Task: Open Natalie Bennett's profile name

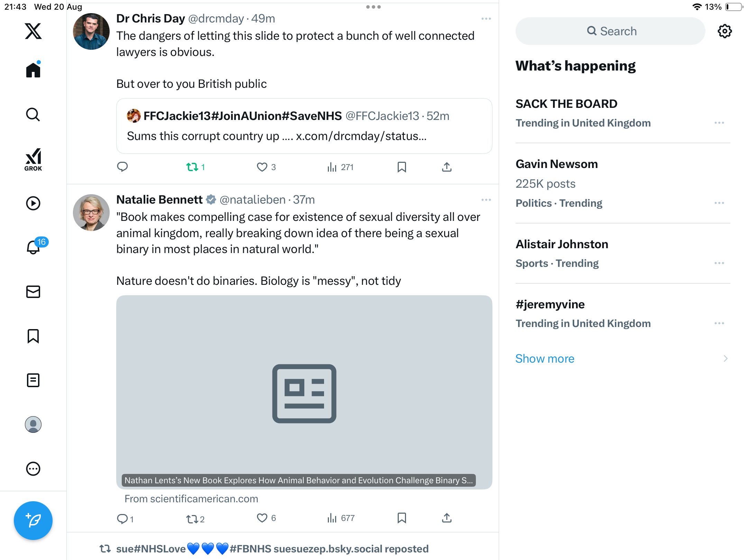Action: point(159,199)
